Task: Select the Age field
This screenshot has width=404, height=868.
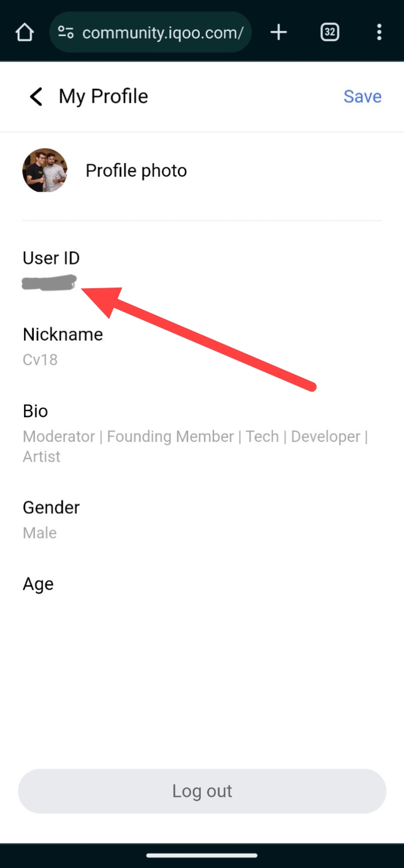Action: [x=38, y=584]
